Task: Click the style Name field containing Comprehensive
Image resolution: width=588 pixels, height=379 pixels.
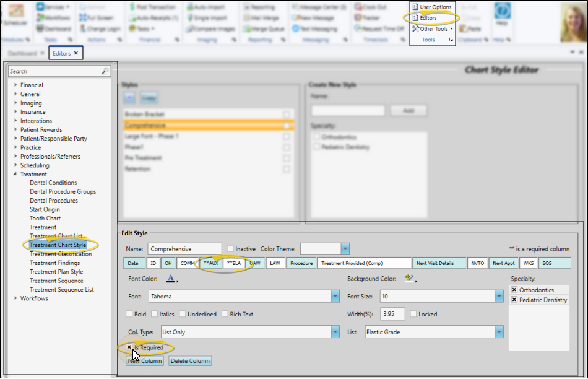Action: coord(184,249)
